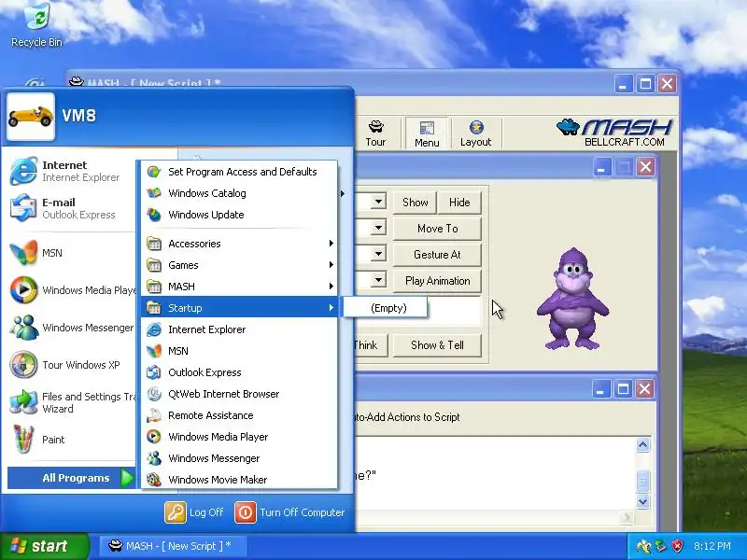
Task: Expand the Accessories program folder
Action: coord(239,244)
